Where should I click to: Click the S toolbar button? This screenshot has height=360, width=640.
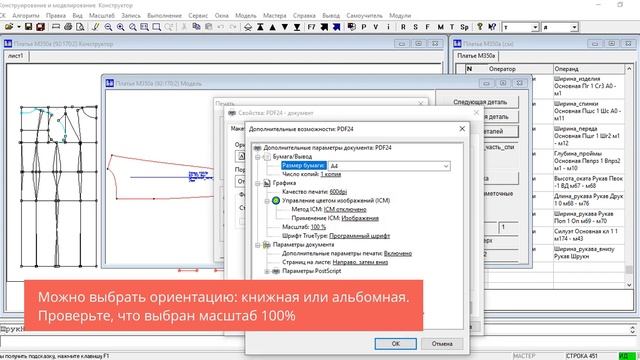416,27
